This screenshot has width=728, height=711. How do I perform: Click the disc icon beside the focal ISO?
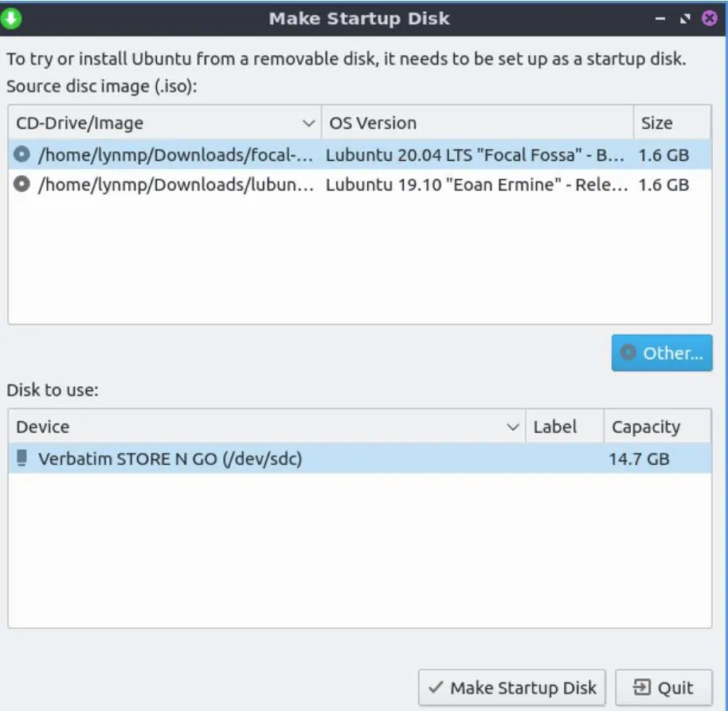[x=22, y=154]
